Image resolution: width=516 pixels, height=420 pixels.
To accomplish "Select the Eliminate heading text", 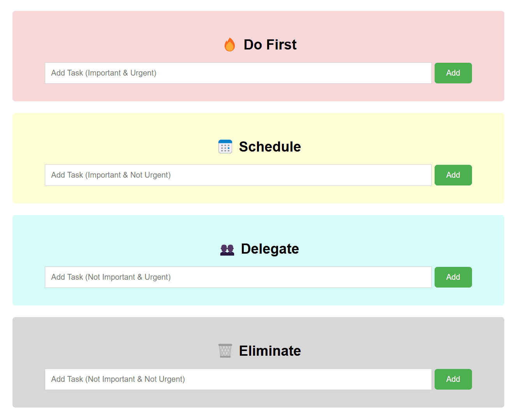I will point(269,351).
